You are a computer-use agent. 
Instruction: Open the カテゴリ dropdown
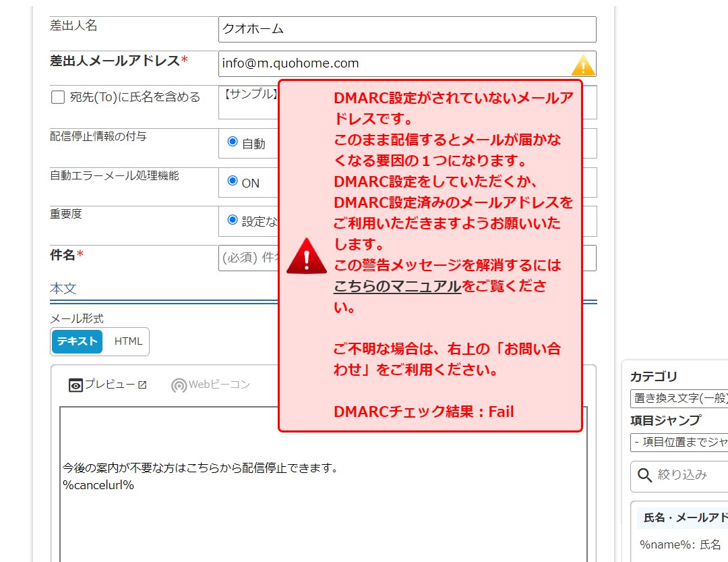pyautogui.click(x=679, y=399)
